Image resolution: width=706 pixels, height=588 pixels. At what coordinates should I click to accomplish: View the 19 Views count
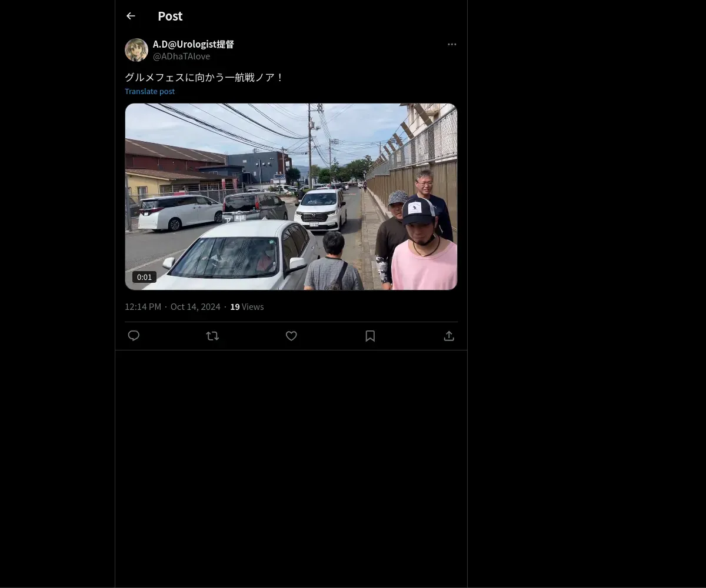coord(247,307)
